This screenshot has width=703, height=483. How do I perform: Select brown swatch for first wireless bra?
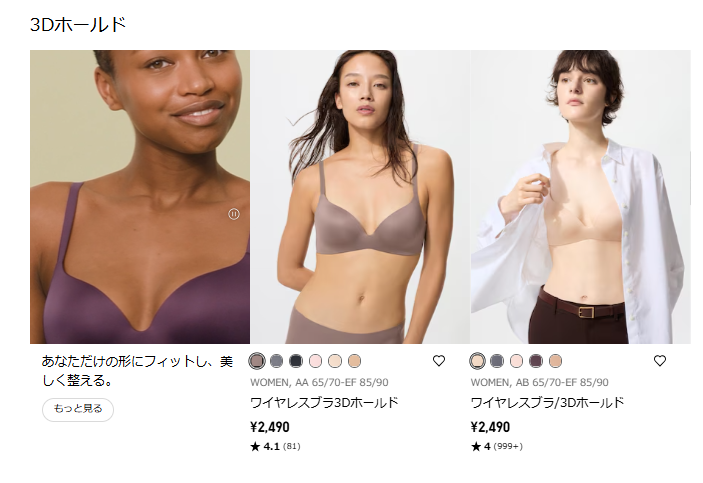tap(257, 361)
